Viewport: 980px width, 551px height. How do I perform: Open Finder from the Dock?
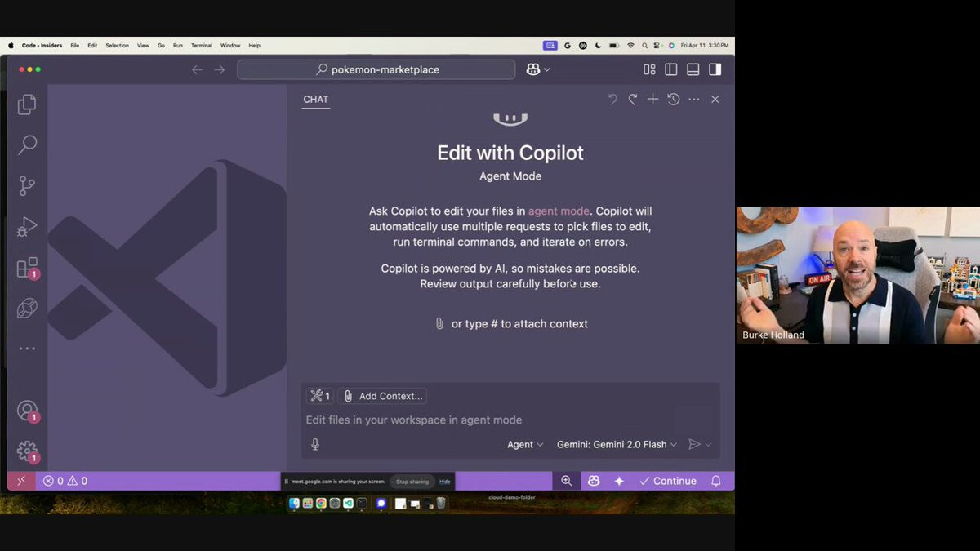[x=294, y=503]
